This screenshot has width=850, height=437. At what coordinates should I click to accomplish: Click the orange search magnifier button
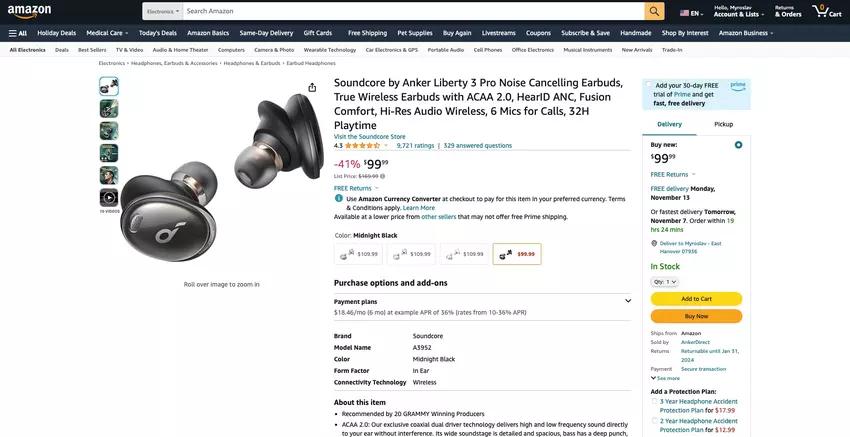654,11
